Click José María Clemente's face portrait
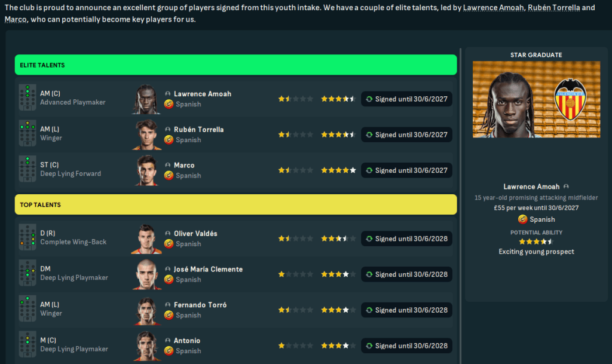Image resolution: width=612 pixels, height=364 pixels. [146, 274]
